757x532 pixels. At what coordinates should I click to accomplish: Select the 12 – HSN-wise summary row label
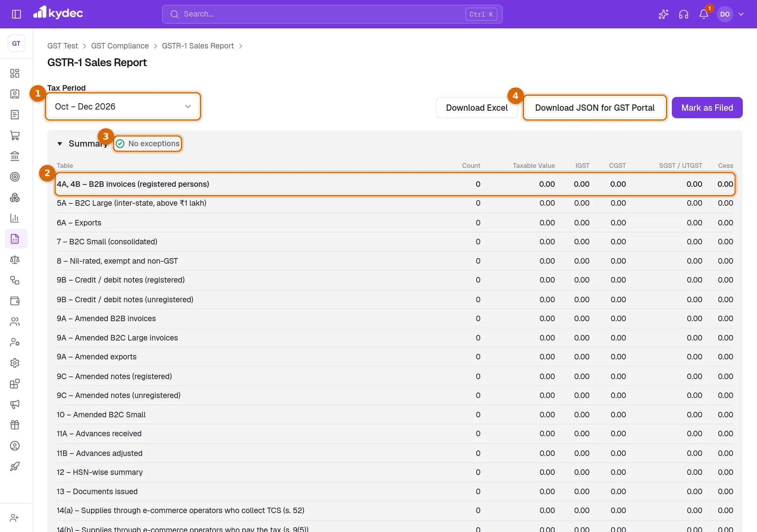pyautogui.click(x=100, y=472)
